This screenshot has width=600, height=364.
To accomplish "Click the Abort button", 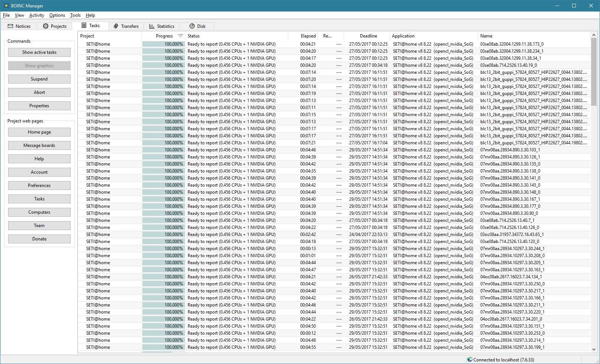I will 39,92.
